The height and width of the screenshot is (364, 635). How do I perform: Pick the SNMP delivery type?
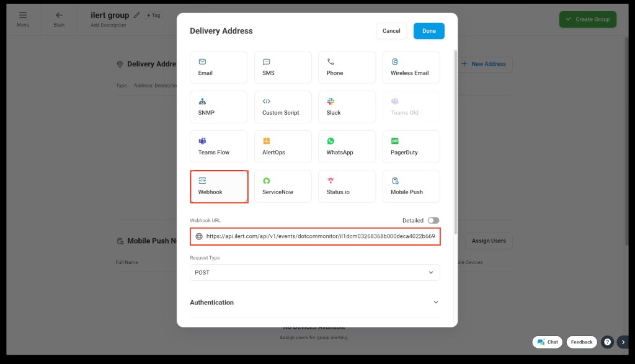218,107
